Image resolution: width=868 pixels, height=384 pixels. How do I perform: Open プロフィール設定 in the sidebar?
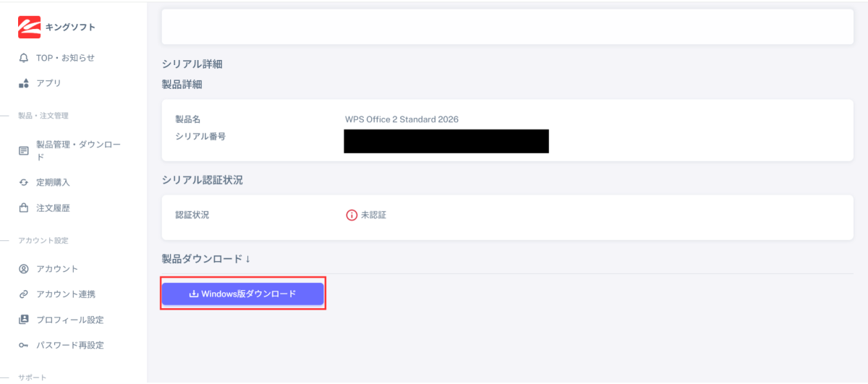point(69,320)
